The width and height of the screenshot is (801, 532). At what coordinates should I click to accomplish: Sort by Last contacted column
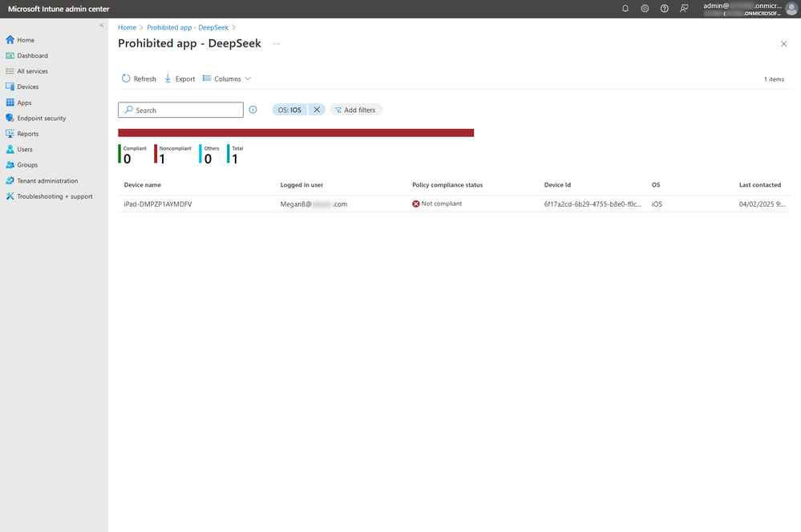pos(760,185)
